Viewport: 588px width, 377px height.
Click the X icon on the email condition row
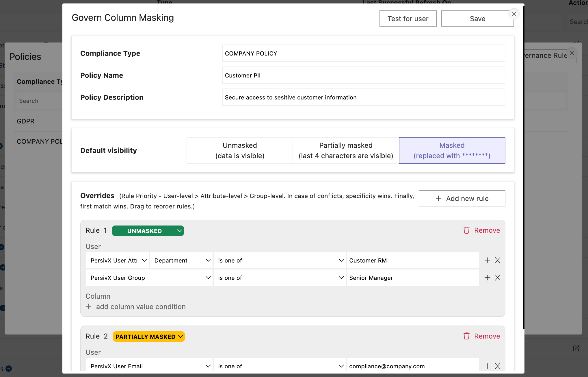pyautogui.click(x=498, y=366)
